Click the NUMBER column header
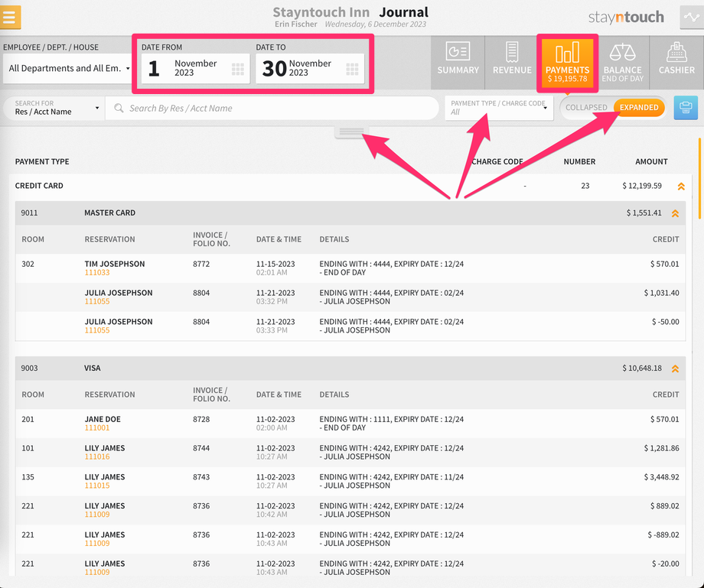704x588 pixels. (579, 161)
